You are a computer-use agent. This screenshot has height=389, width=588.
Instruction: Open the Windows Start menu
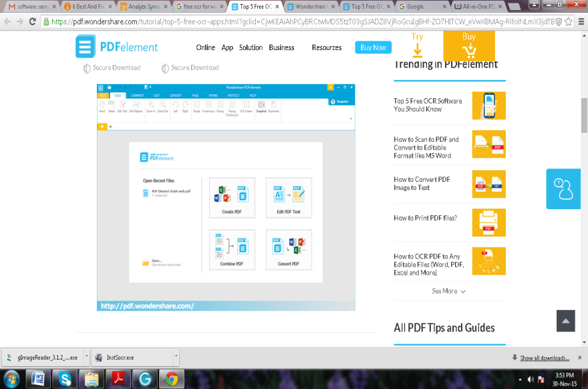tap(11, 379)
